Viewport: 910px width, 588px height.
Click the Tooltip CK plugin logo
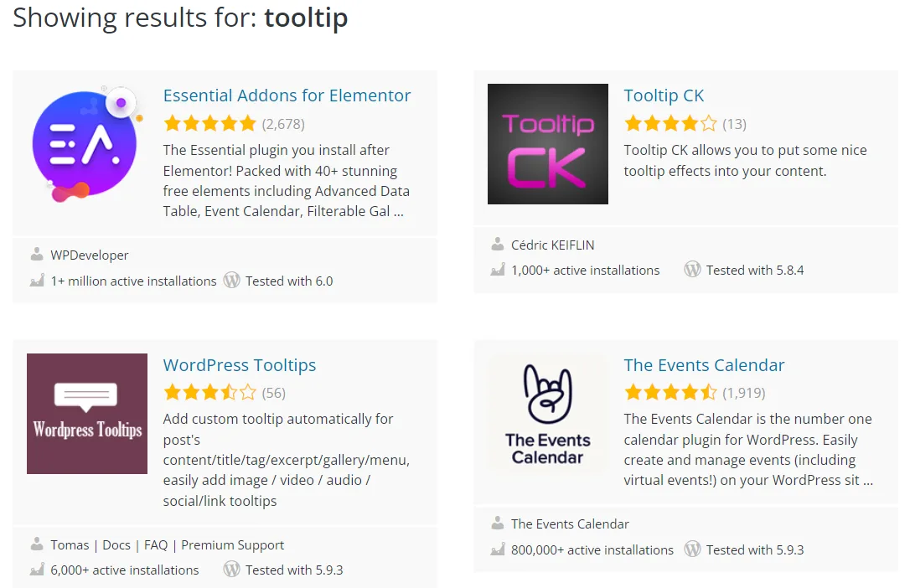(x=548, y=144)
